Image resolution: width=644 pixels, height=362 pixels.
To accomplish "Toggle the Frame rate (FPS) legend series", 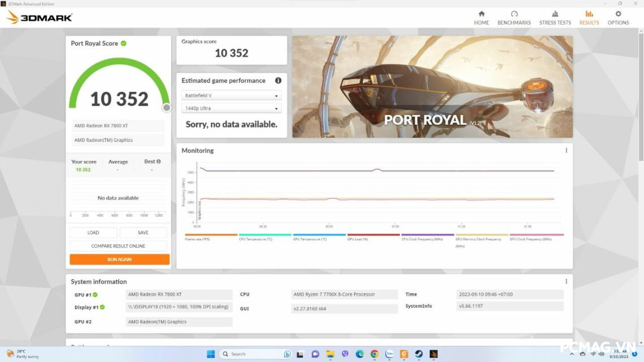I will [x=211, y=235].
